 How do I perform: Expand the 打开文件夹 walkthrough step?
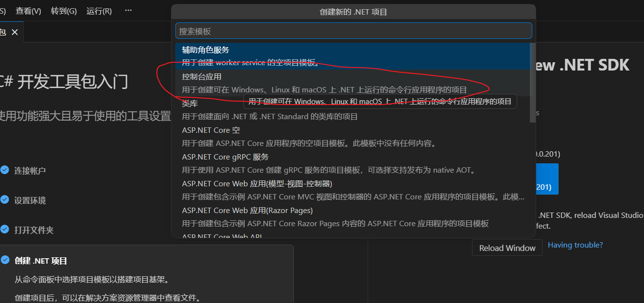[34, 230]
